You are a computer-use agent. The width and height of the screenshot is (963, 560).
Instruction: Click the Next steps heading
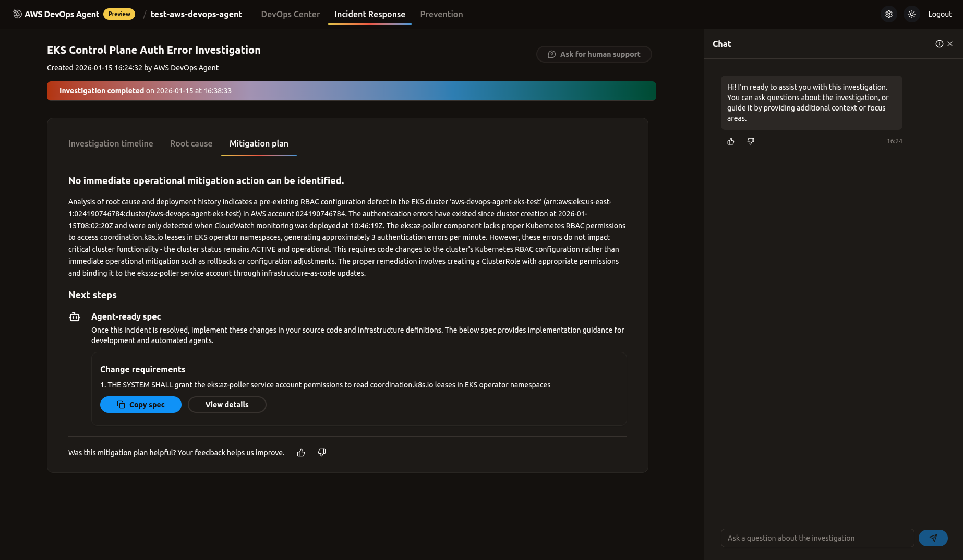92,295
